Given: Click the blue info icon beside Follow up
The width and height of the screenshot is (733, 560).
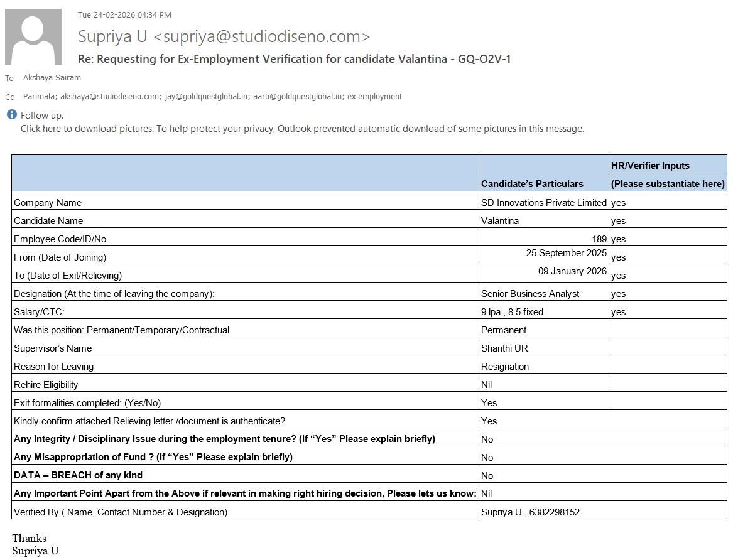Looking at the screenshot, I should [x=11, y=115].
